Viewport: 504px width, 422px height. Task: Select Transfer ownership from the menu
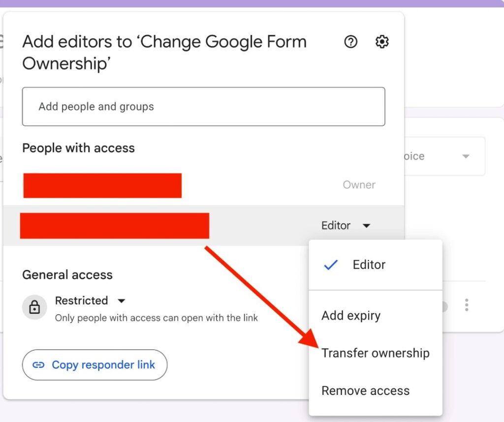click(376, 353)
